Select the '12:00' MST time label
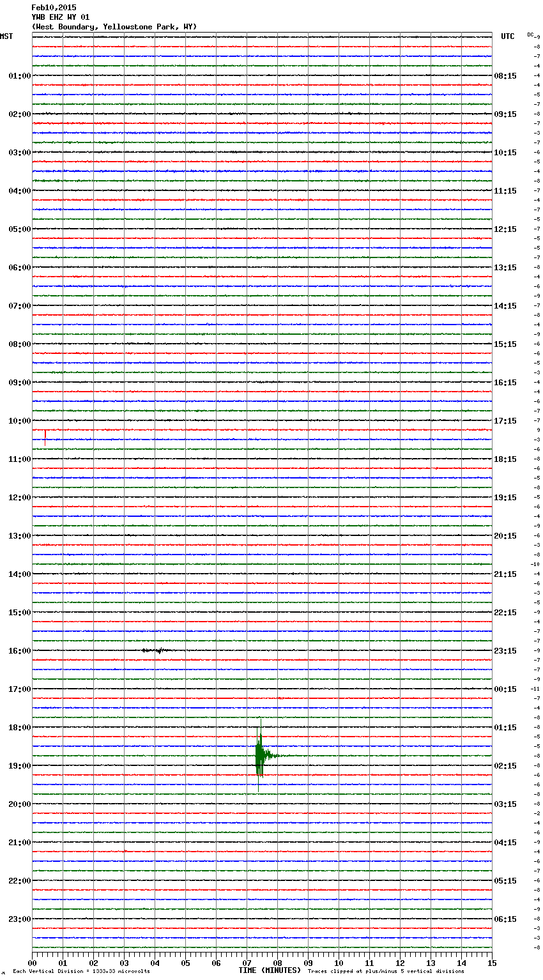The image size is (543, 980). pos(20,498)
